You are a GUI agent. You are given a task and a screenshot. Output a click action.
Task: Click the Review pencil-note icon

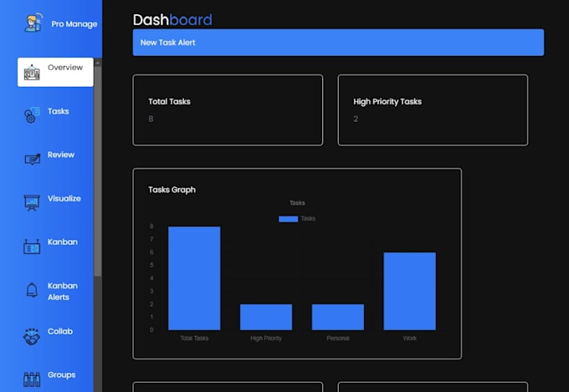[33, 159]
